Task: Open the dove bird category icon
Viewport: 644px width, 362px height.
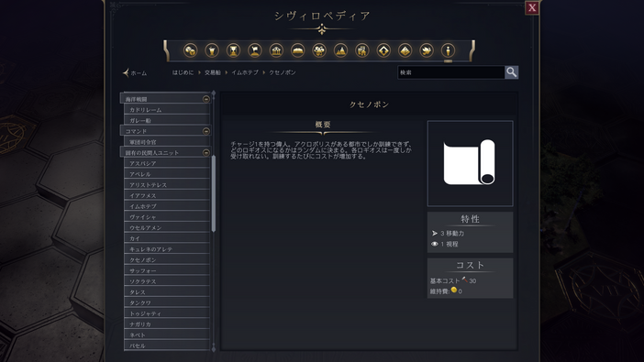Action: coord(427,50)
